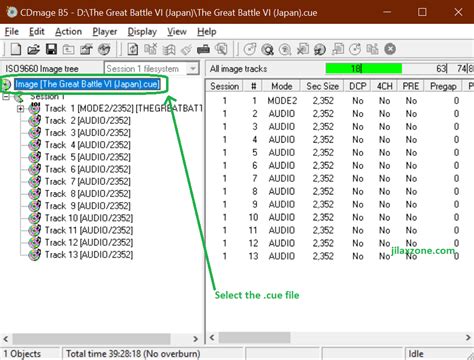Open the Action menu
This screenshot has width=474, height=360.
(68, 32)
